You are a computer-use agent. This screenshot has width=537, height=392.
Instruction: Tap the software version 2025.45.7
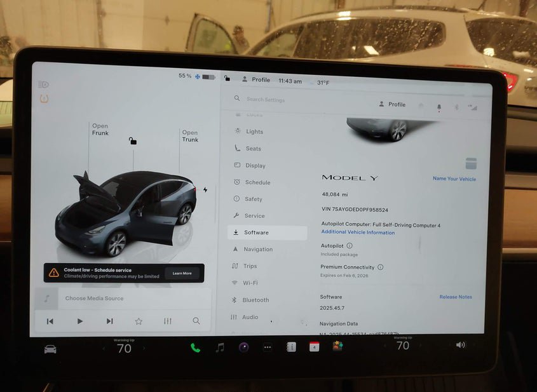point(332,308)
